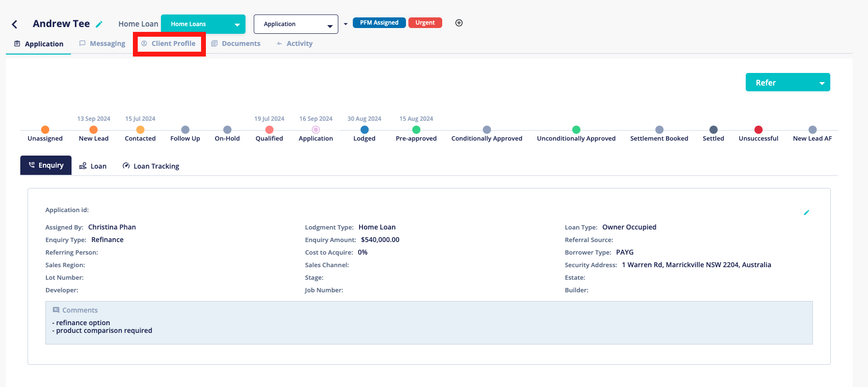Screen dimensions: 868x387
Task: Select the New Lead stage marker
Action: pyautogui.click(x=94, y=129)
